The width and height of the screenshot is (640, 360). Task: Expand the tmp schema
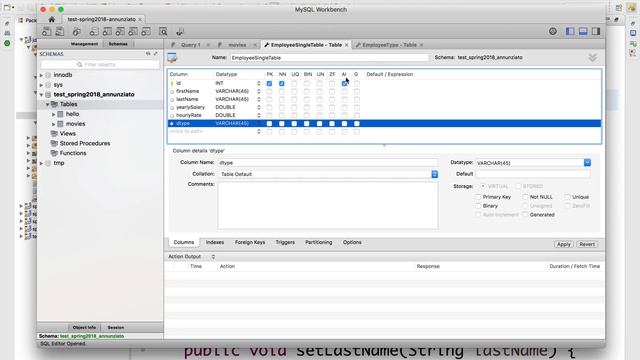click(41, 163)
